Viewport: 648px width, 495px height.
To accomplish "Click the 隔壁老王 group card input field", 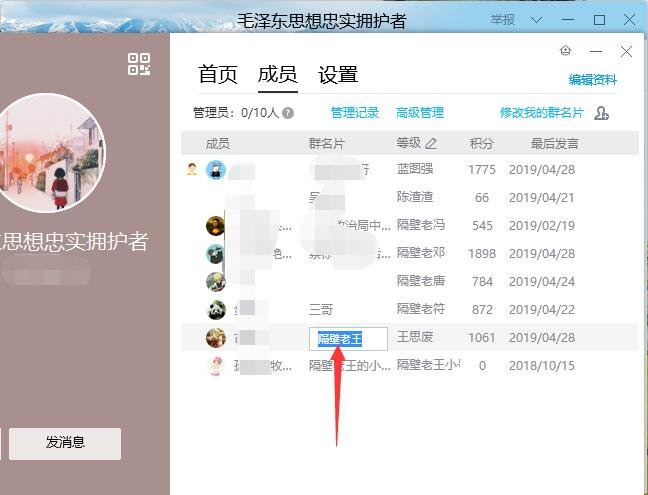I will 348,339.
